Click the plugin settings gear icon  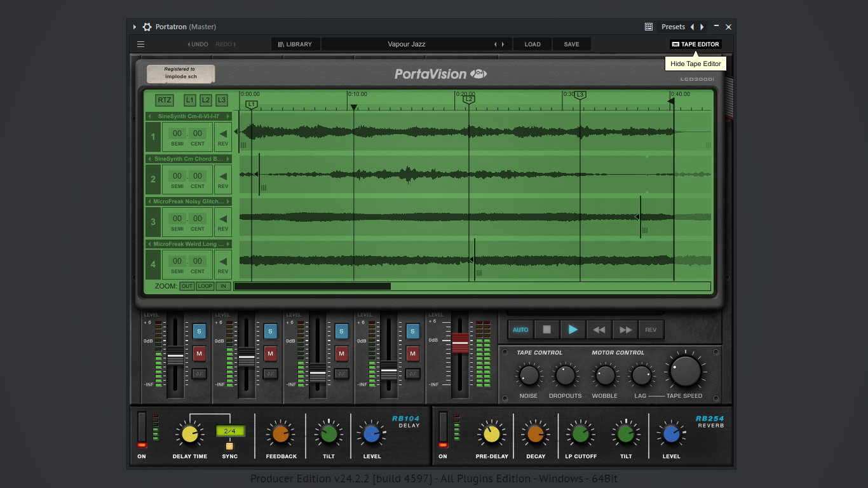[147, 27]
